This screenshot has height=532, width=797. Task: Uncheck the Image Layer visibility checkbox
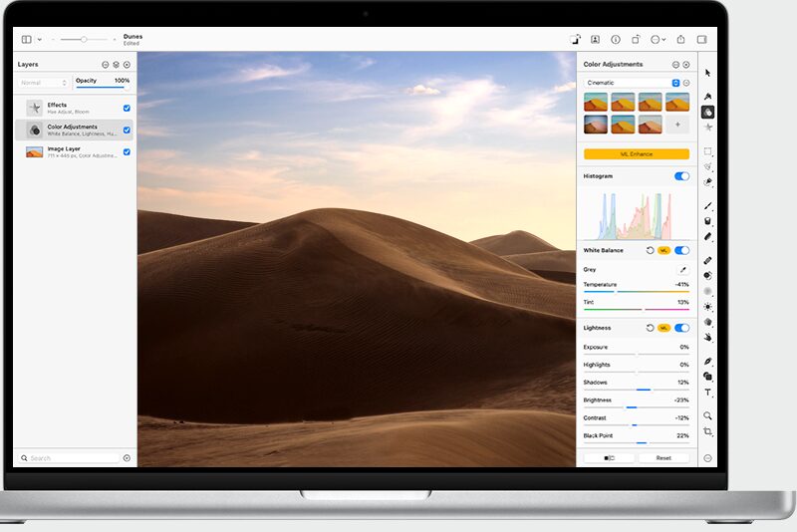click(127, 151)
